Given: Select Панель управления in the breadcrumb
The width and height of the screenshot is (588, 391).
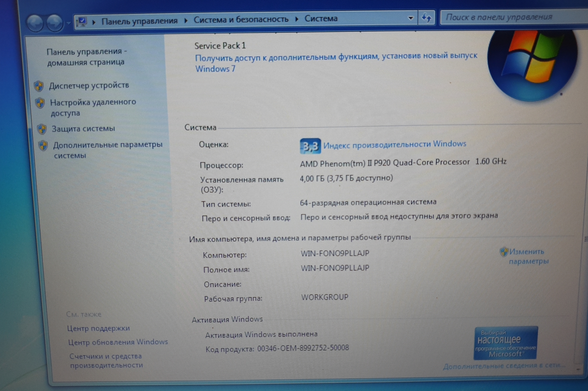Looking at the screenshot, I should 139,21.
